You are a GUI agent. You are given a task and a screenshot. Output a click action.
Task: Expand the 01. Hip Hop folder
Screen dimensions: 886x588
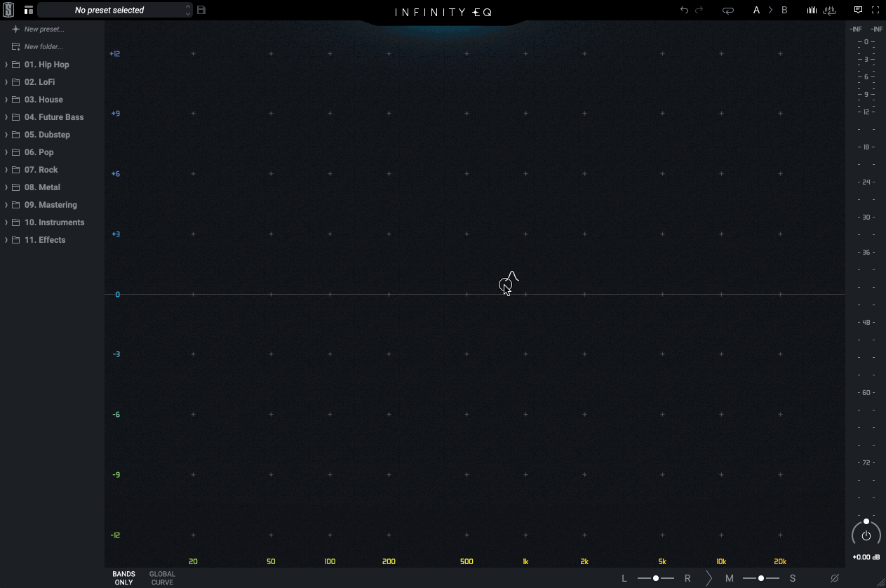click(x=6, y=65)
